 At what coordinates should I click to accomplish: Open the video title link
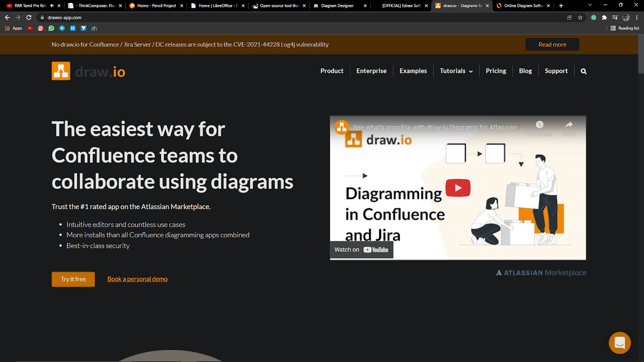(438, 128)
